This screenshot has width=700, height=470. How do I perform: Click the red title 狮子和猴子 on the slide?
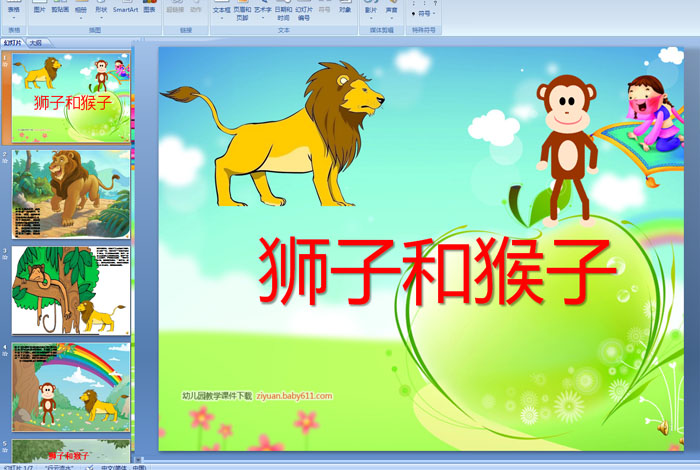pyautogui.click(x=438, y=270)
